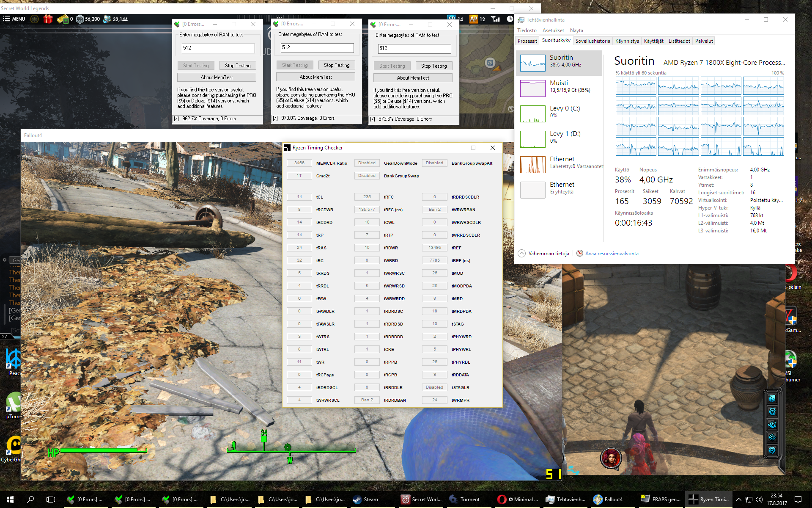Screen dimensions: 812x508
Task: Click the character head icon in game sidebar
Action: [772, 411]
